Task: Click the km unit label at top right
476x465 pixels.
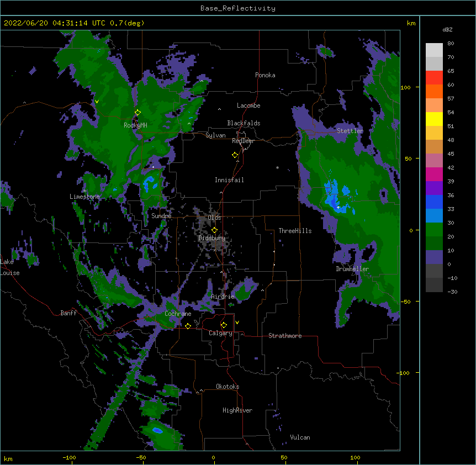Action: tap(411, 23)
